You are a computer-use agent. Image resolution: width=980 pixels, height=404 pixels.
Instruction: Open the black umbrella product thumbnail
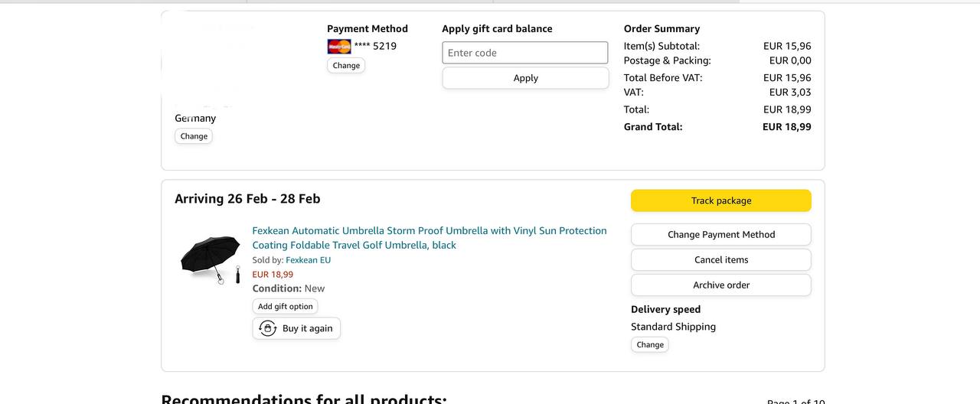211,260
